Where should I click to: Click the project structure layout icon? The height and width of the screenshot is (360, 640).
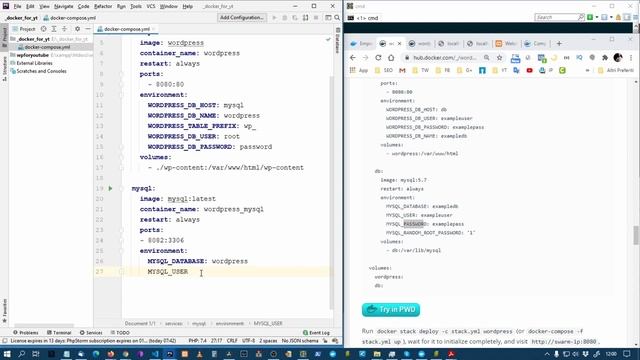click(328, 18)
